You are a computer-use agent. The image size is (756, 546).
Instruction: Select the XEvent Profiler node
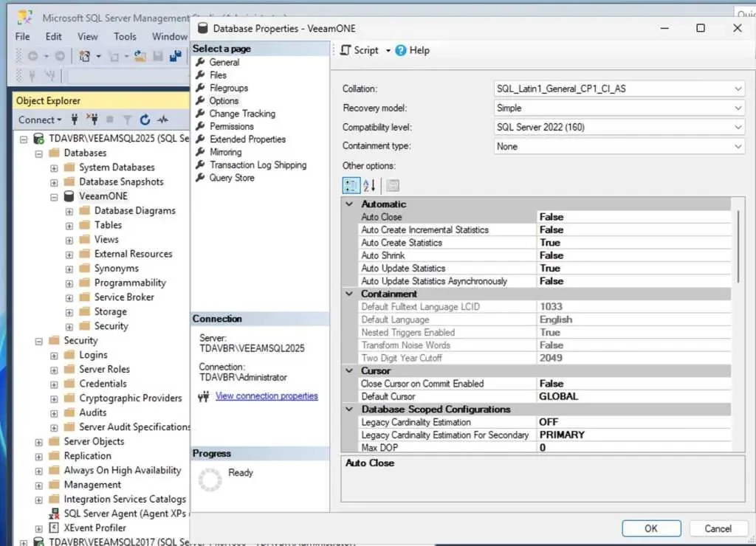(95, 528)
